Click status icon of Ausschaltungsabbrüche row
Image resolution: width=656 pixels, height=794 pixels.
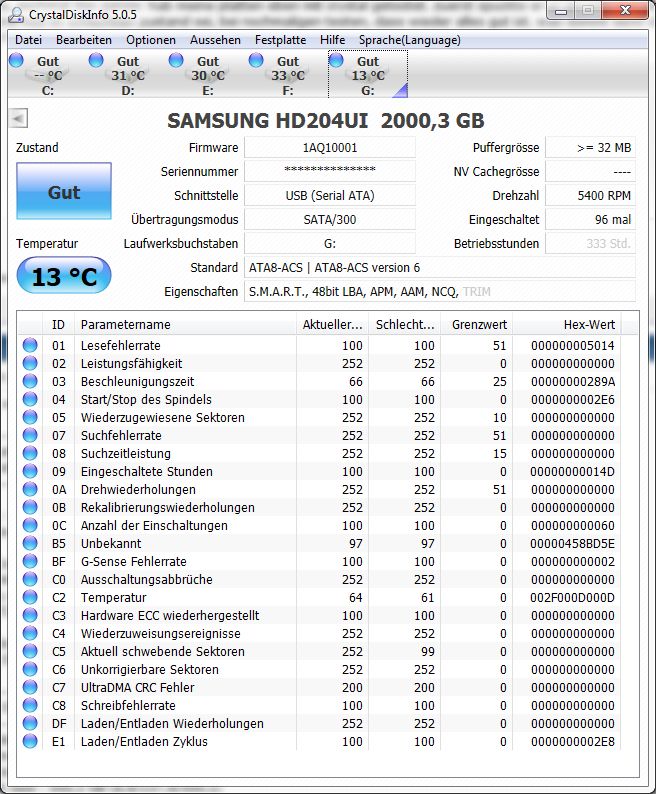coord(30,579)
